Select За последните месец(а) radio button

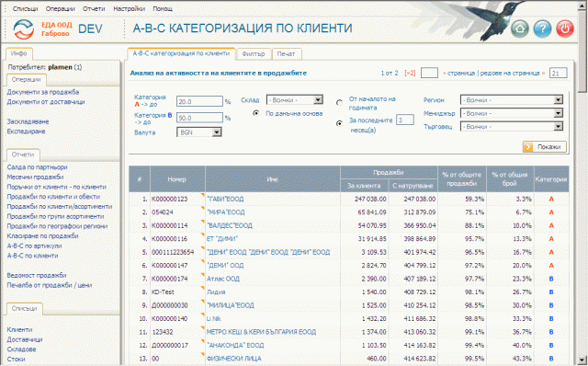pos(339,123)
